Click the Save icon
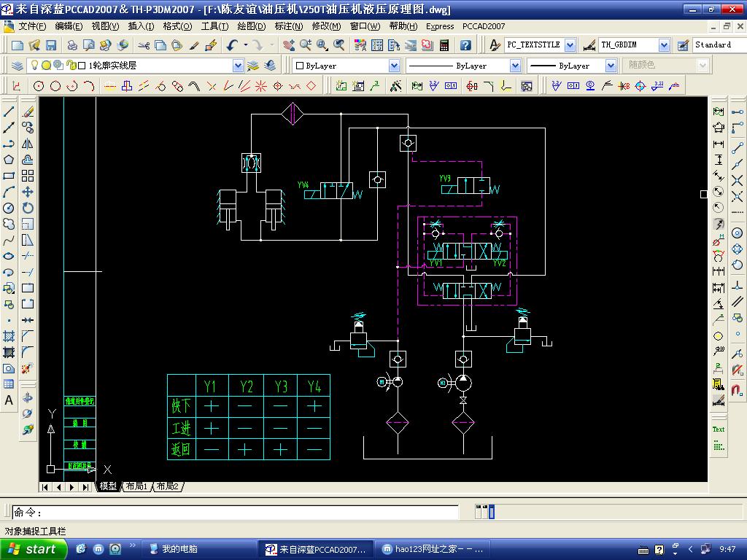Image resolution: width=747 pixels, height=560 pixels. [x=51, y=45]
